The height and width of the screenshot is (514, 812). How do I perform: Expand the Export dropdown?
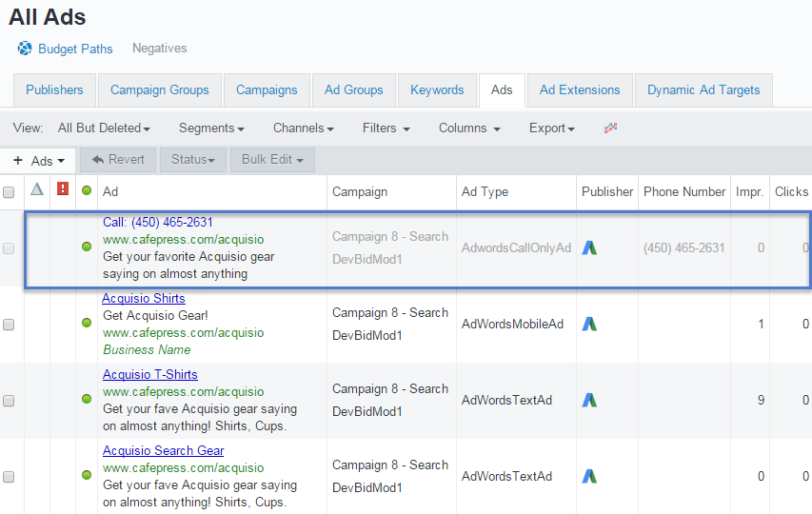coord(551,128)
